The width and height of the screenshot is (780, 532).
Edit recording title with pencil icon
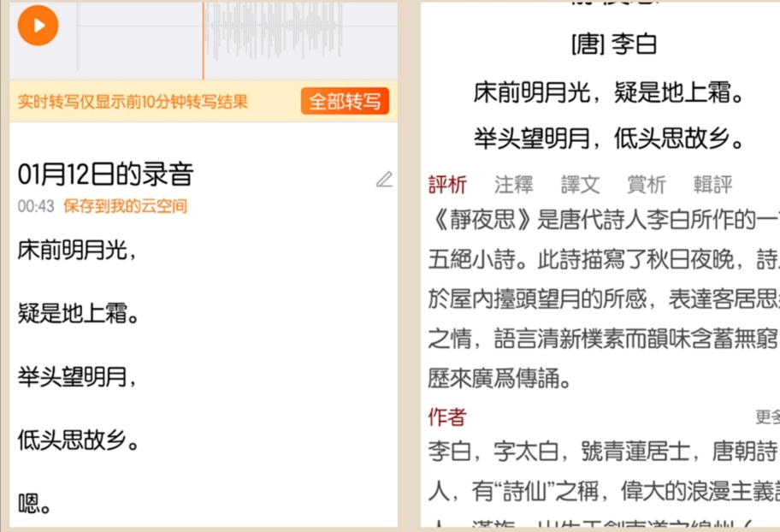384,180
